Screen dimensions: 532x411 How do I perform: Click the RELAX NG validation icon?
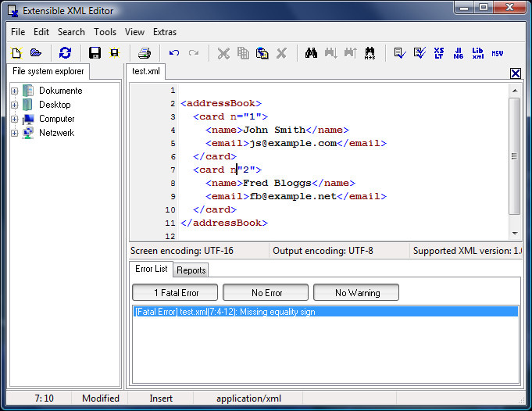[x=459, y=53]
